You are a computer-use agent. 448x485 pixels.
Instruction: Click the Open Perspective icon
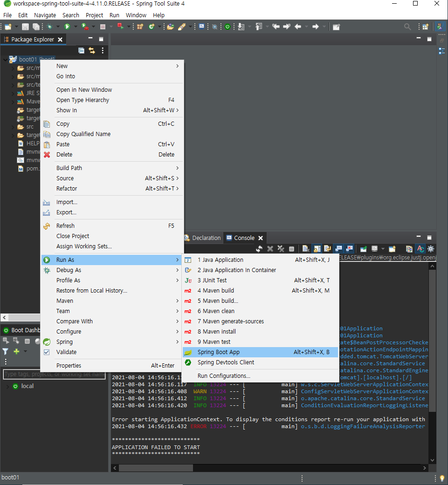tap(426, 27)
